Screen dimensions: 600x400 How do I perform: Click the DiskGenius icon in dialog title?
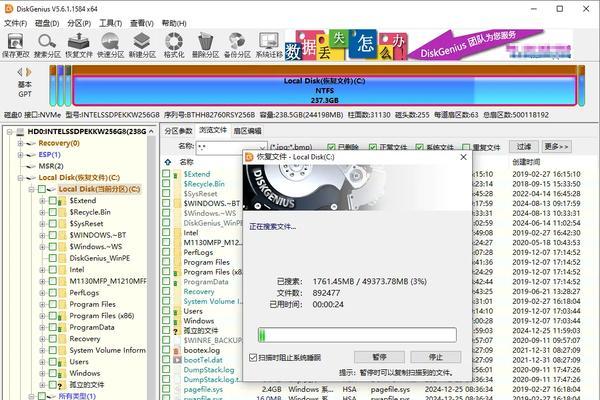(249, 157)
